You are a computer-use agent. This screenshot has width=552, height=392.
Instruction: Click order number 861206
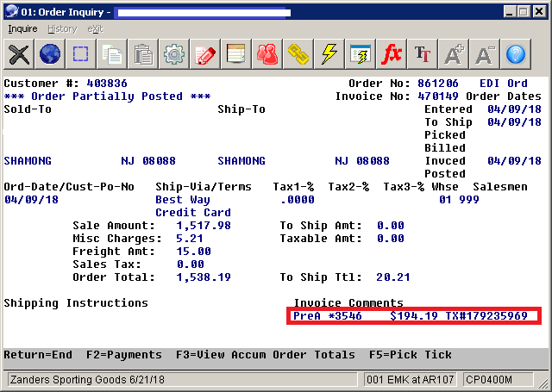(437, 84)
